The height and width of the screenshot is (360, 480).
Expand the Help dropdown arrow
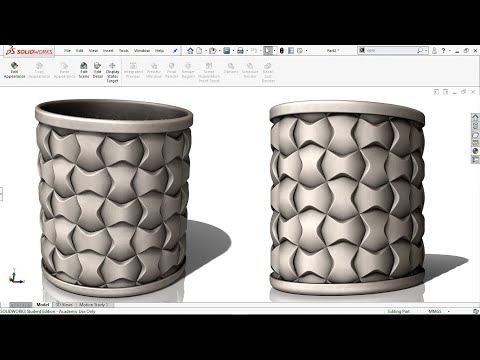click(450, 51)
